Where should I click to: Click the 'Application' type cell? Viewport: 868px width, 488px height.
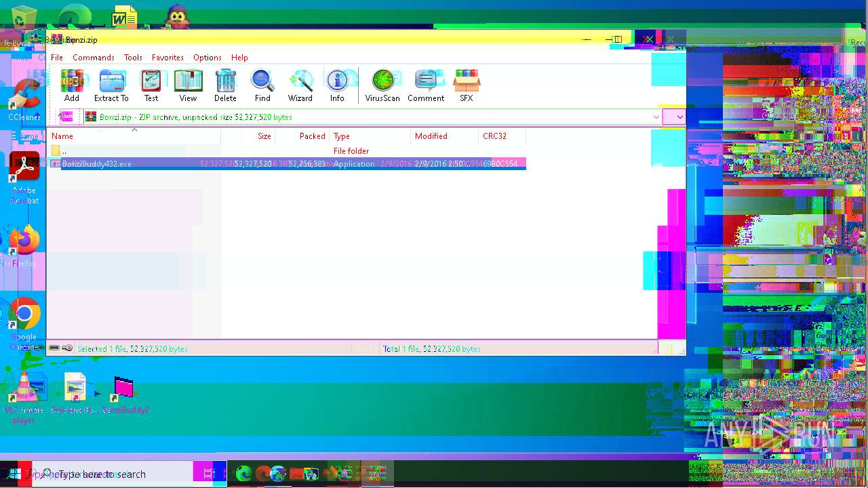point(354,164)
